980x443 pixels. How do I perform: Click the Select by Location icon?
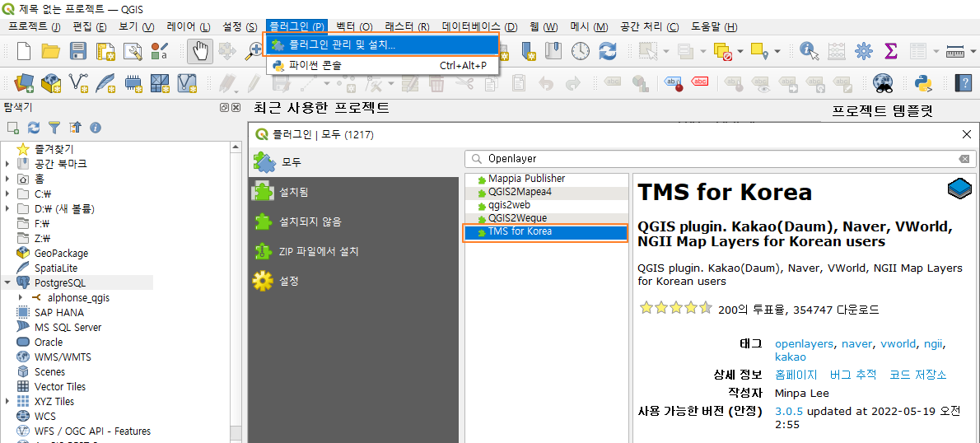(759, 50)
